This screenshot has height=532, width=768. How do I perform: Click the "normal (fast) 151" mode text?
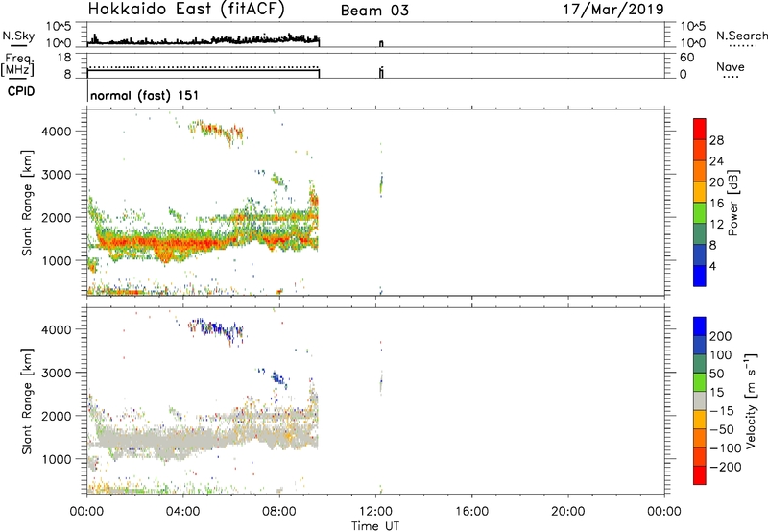[x=145, y=95]
